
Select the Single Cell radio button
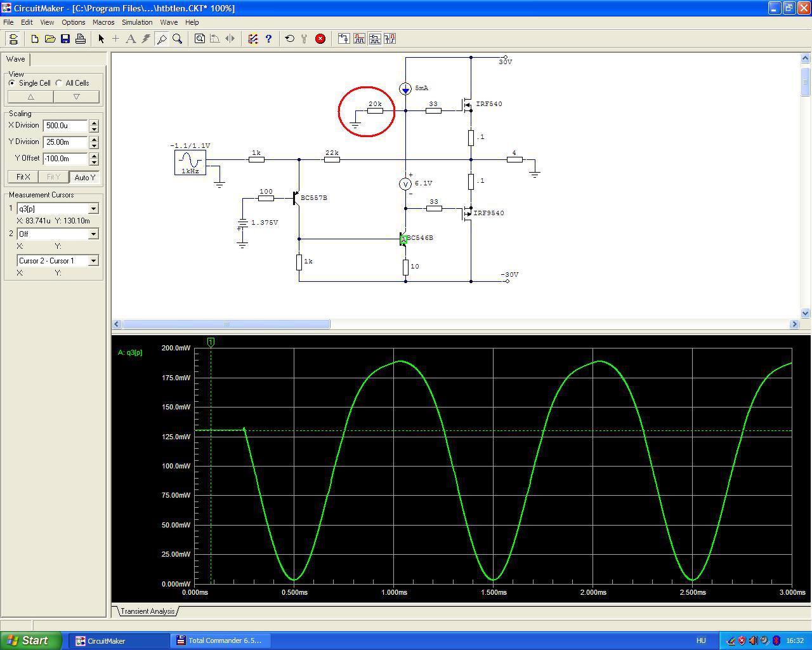12,83
